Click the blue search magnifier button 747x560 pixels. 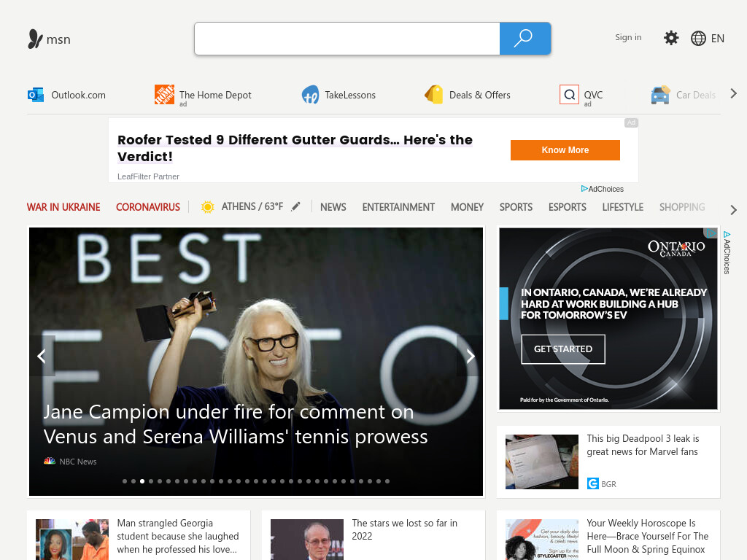(525, 39)
